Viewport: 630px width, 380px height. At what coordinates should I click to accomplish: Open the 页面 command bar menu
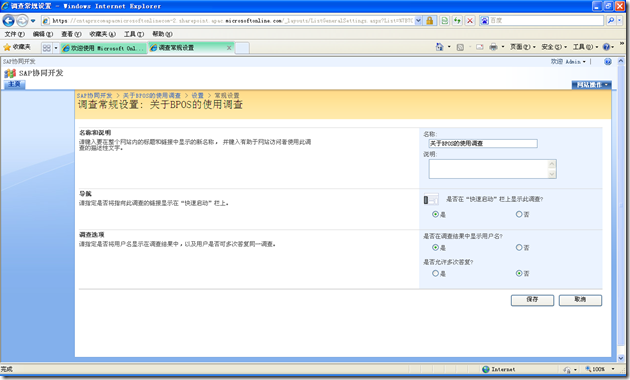[522, 47]
